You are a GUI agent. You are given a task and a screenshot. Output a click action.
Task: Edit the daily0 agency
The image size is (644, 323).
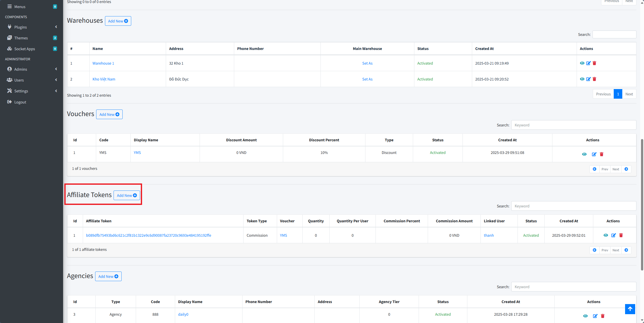click(595, 316)
